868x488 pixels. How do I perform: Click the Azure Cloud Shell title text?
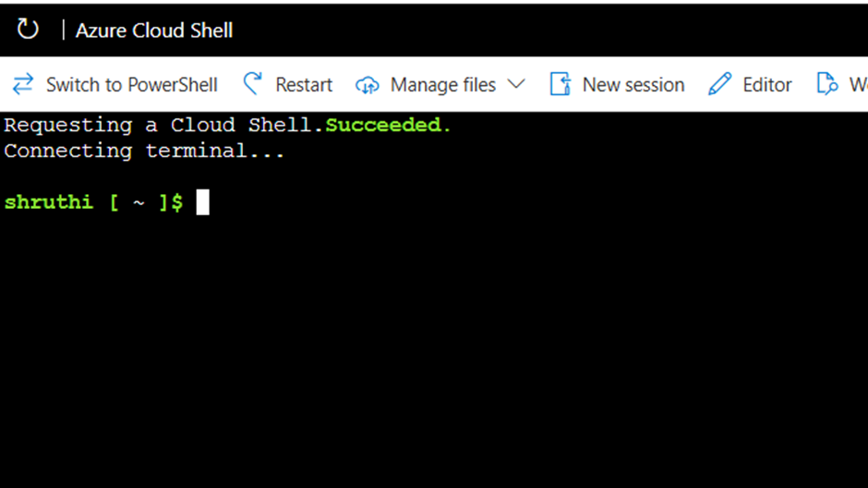pyautogui.click(x=154, y=30)
